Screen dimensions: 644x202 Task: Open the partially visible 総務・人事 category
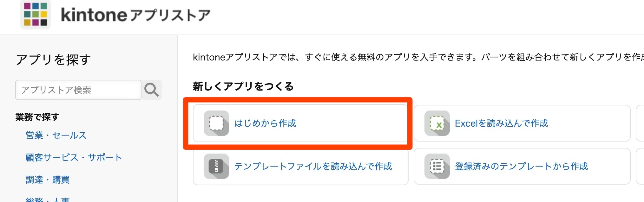tap(48, 199)
